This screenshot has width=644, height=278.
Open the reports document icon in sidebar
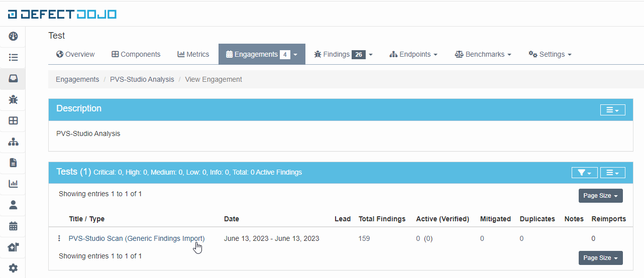13,163
